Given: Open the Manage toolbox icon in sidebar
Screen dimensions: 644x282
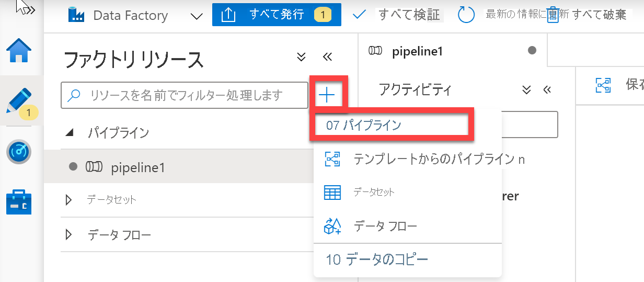Looking at the screenshot, I should [x=19, y=203].
